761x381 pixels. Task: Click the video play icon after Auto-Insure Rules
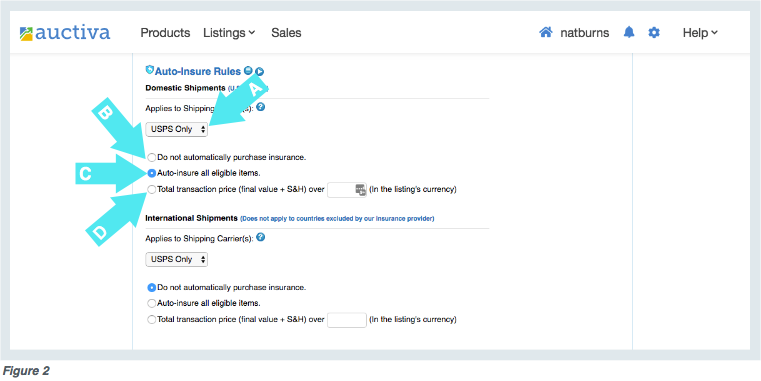[x=259, y=71]
